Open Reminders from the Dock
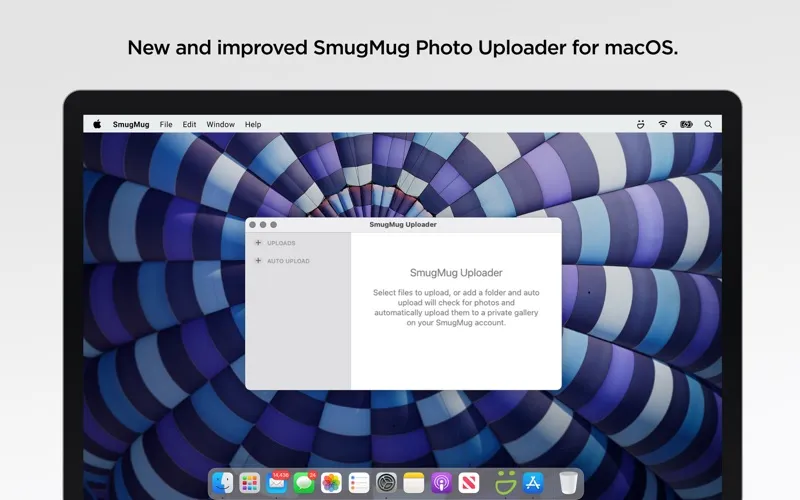This screenshot has height=500, width=800. click(x=359, y=483)
